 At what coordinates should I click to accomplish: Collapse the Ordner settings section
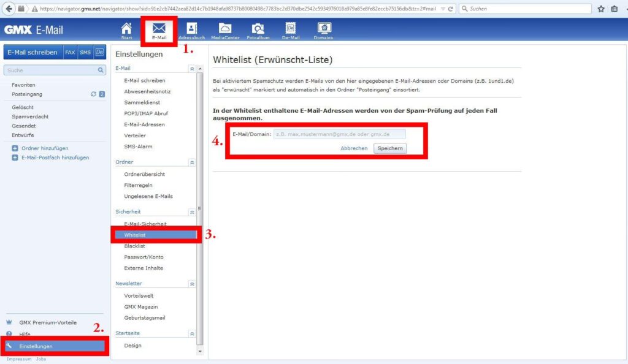point(192,162)
